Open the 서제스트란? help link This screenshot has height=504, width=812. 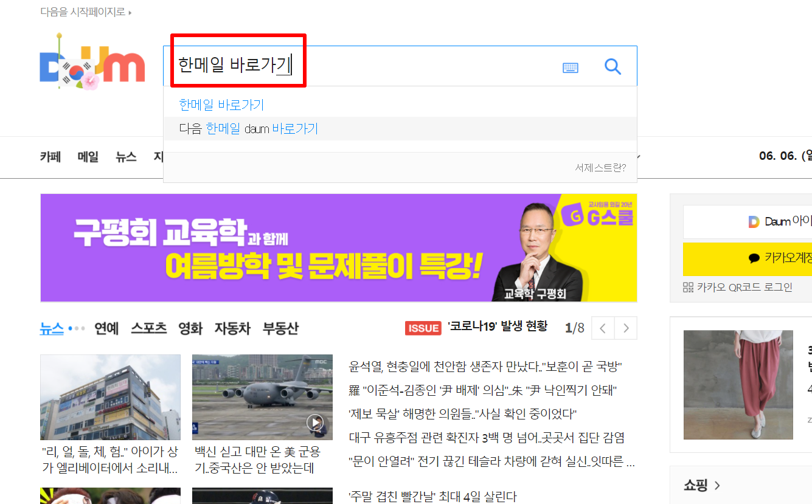(600, 168)
